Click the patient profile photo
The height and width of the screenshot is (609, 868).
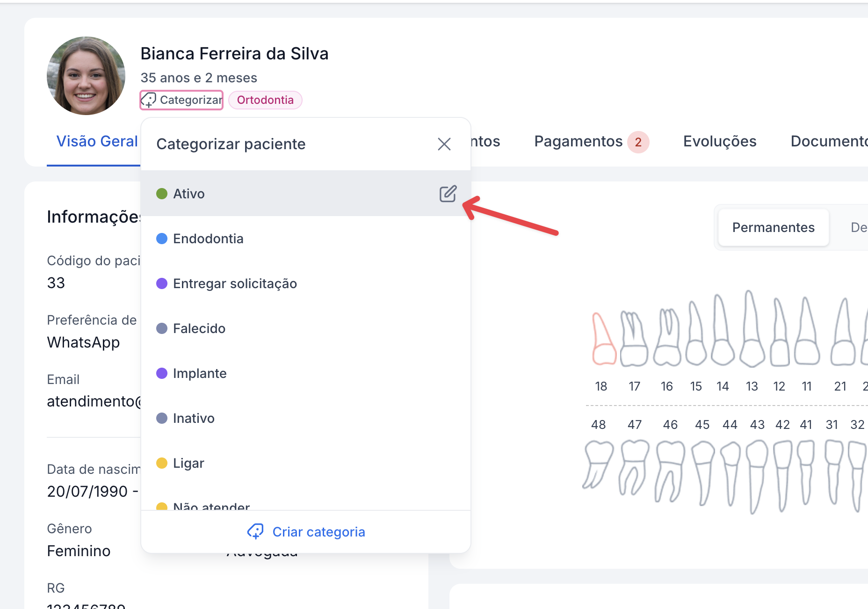click(x=86, y=76)
